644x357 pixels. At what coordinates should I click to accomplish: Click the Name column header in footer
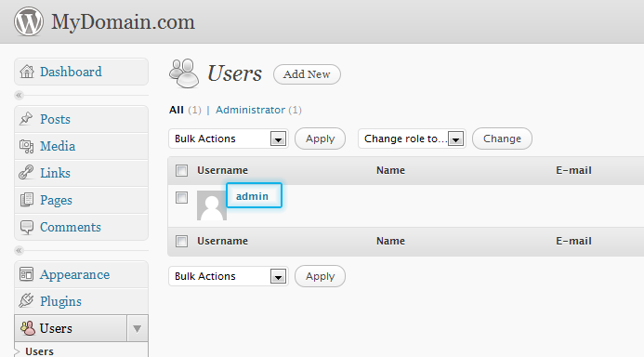coord(390,241)
